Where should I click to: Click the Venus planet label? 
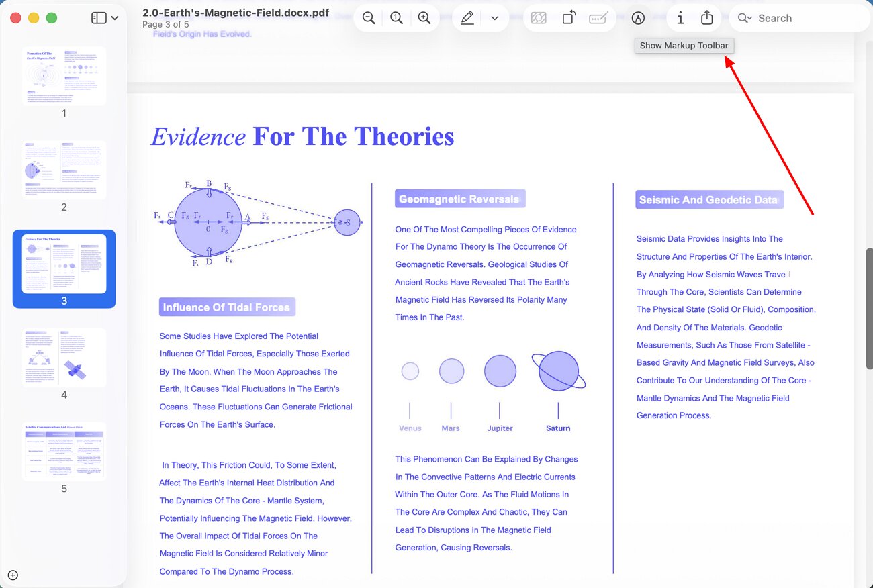(410, 428)
